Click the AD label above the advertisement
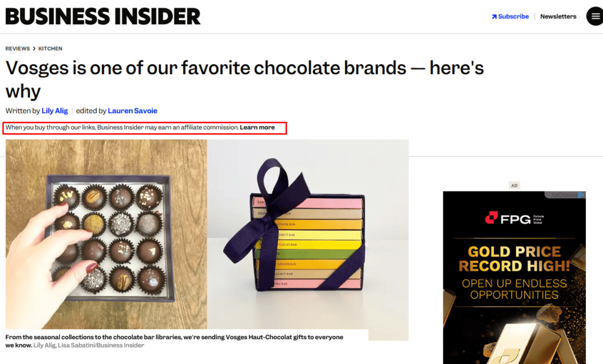The height and width of the screenshot is (364, 603). pyautogui.click(x=514, y=185)
